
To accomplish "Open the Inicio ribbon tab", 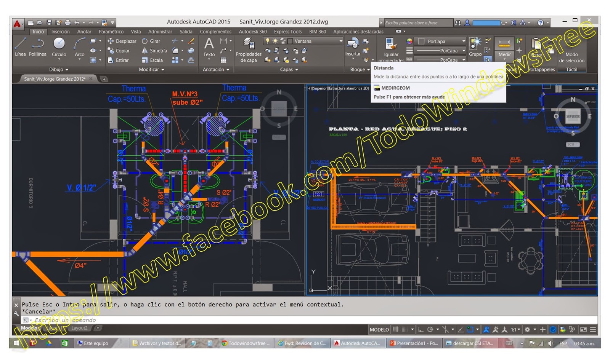I will 38,32.
